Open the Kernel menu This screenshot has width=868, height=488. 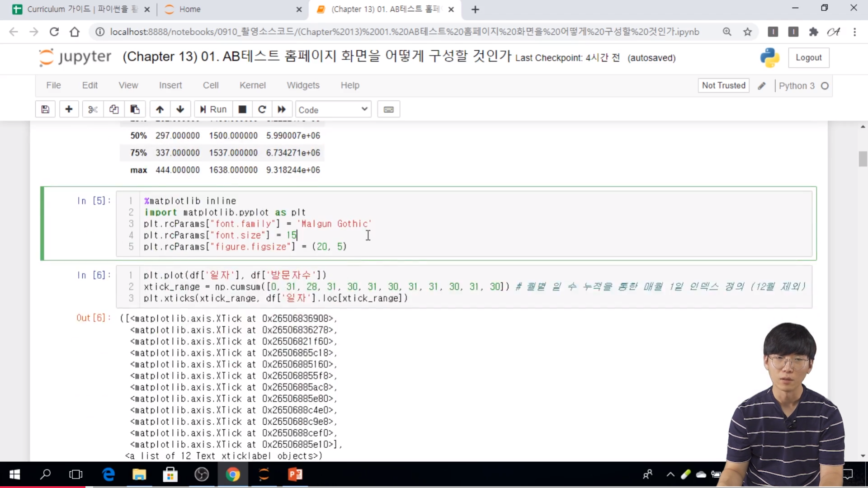(x=252, y=85)
